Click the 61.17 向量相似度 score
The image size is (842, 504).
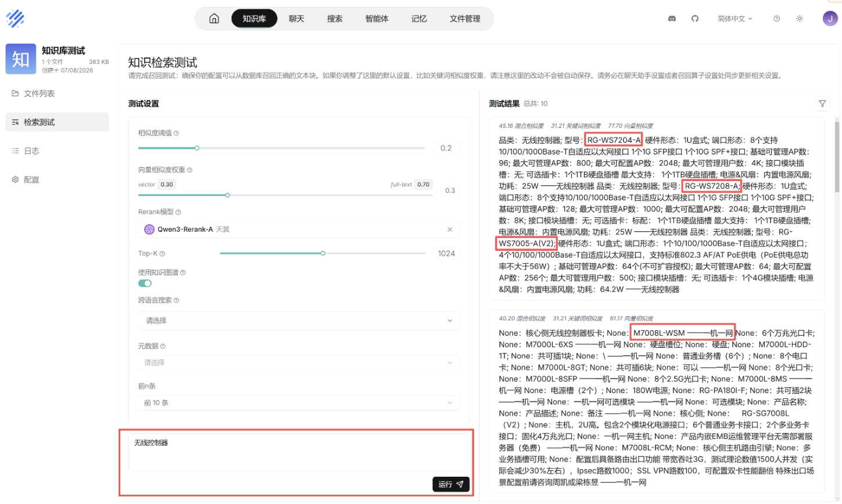[632, 318]
